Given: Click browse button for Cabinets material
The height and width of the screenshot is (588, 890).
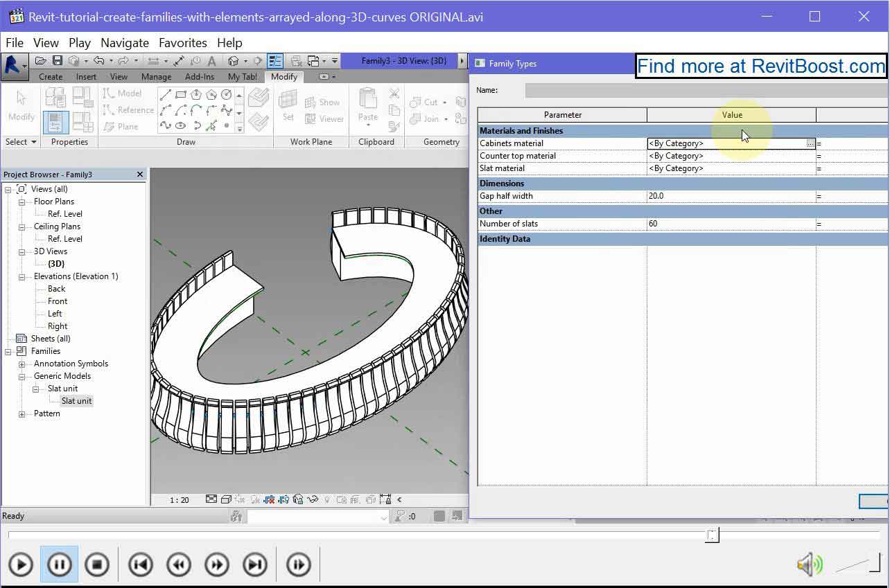Looking at the screenshot, I should point(810,143).
